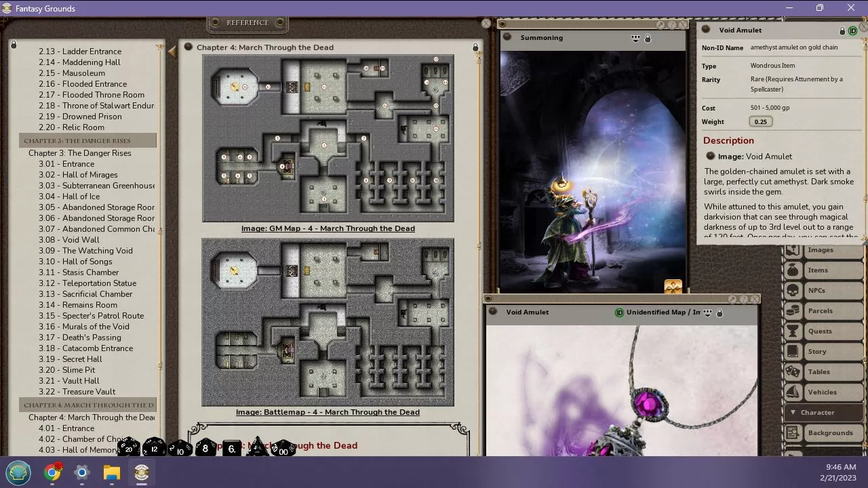Open the Vehicles ship icon

[x=792, y=392]
